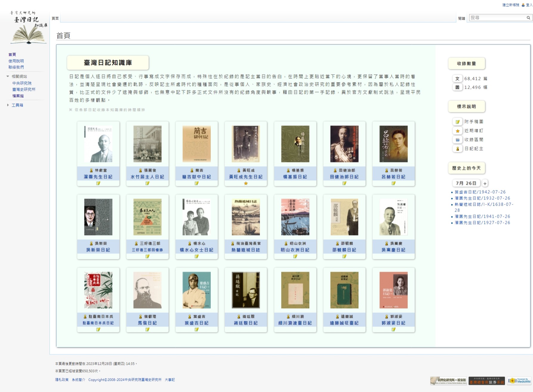Click the MediaWiki powered-by badge
The image size is (533, 392).
coord(519,381)
